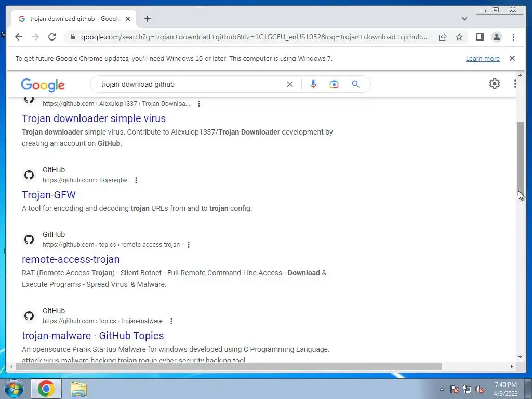This screenshot has height=399, width=532.
Task: Open trojan-malware GitHub Topics result
Action: pos(92,336)
